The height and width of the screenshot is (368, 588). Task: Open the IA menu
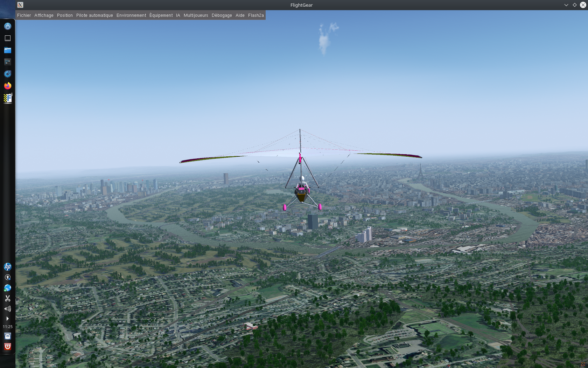(x=178, y=15)
